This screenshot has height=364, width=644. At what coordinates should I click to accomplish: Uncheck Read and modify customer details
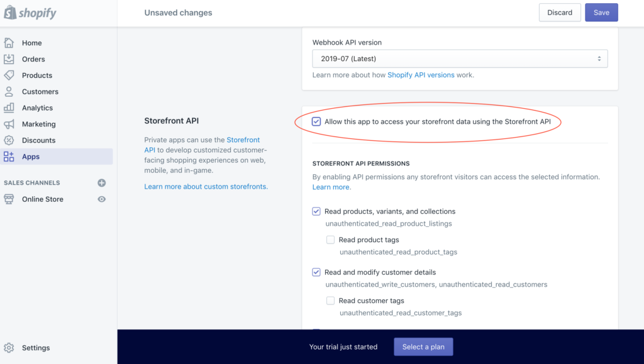click(316, 272)
